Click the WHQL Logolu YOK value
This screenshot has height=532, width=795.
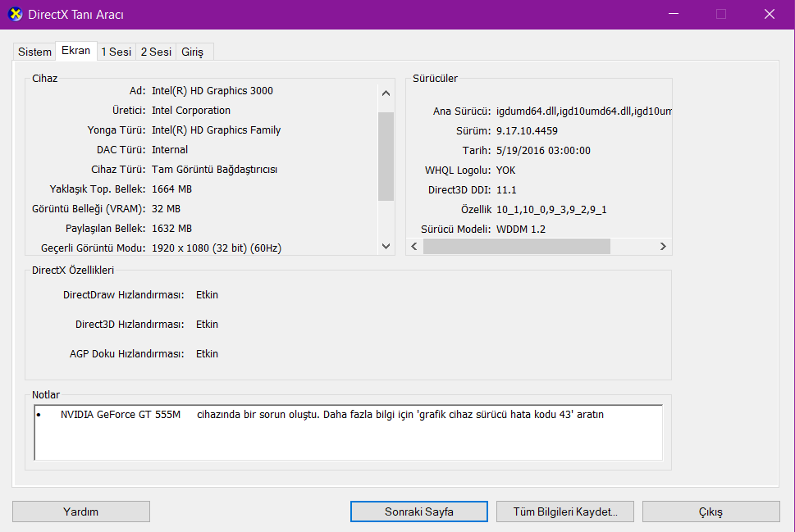coord(505,171)
